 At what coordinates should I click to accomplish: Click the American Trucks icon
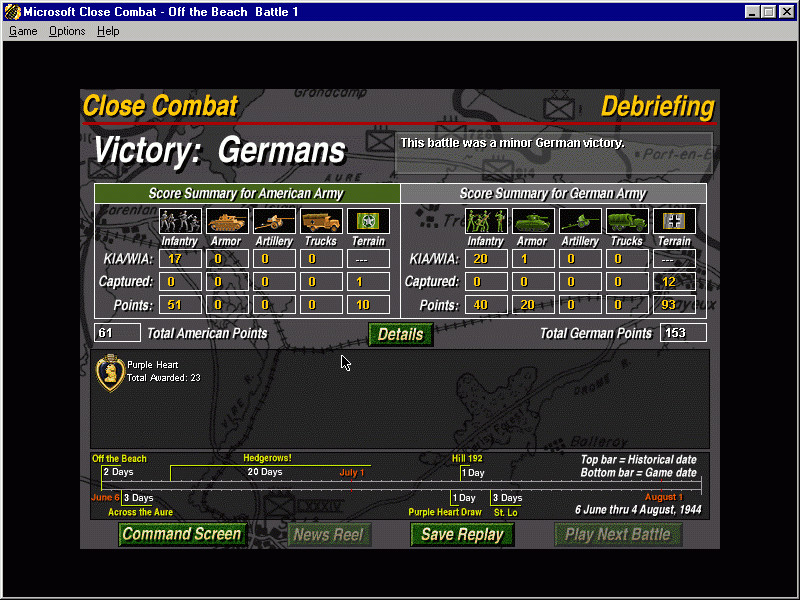(321, 221)
